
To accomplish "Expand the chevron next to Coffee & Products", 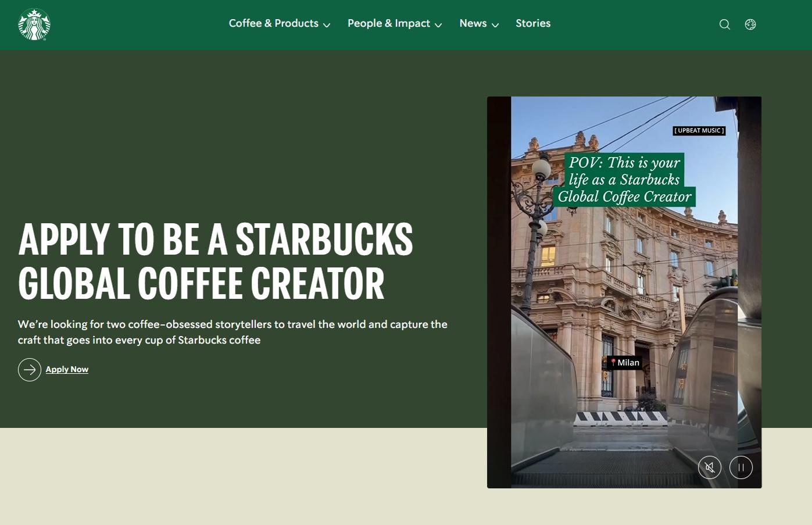I will click(327, 25).
